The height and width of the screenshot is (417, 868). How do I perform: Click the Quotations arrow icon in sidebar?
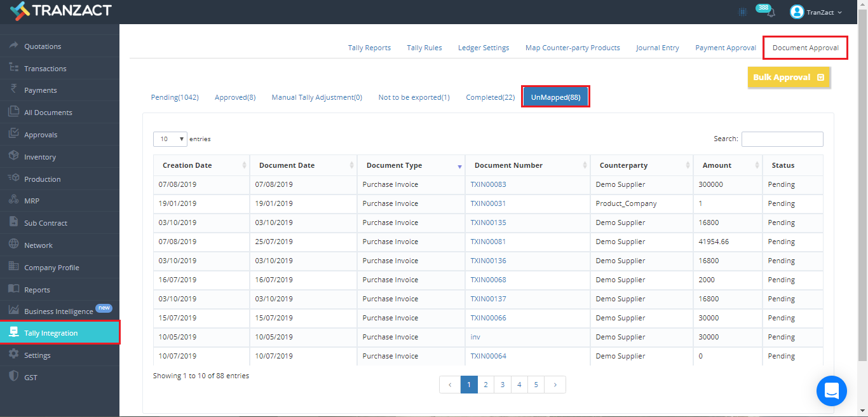(x=13, y=46)
